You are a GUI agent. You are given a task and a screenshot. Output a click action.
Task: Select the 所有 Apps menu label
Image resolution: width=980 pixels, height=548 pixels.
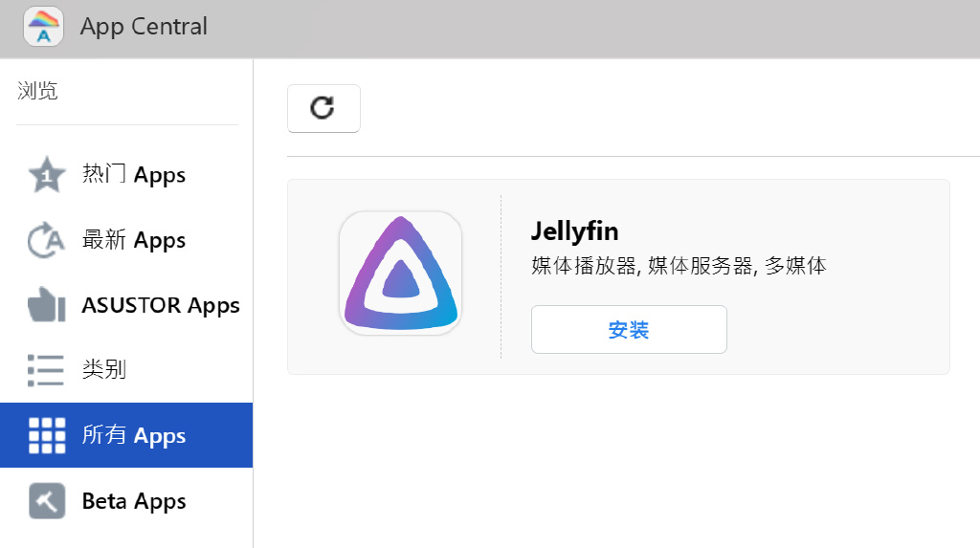pos(134,435)
